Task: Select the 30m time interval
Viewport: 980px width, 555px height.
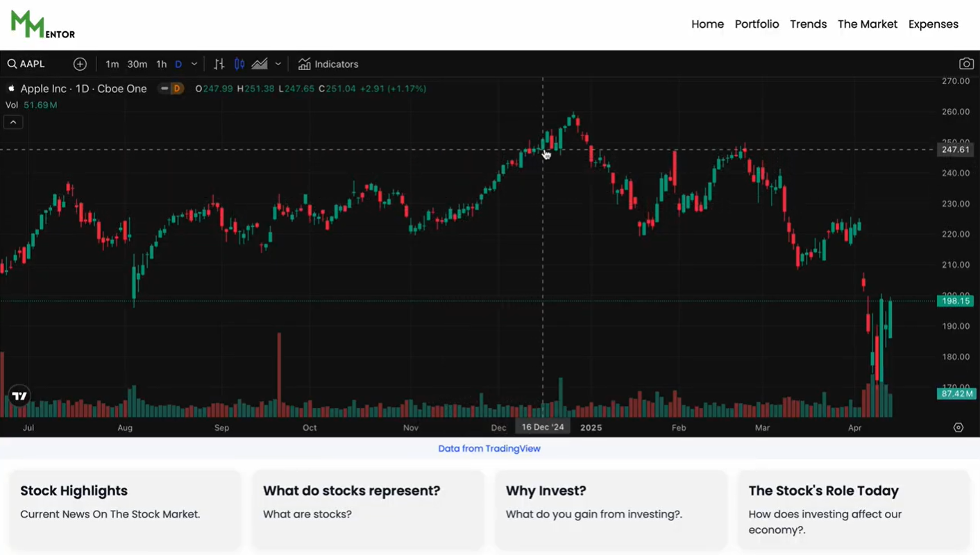Action: pyautogui.click(x=137, y=64)
